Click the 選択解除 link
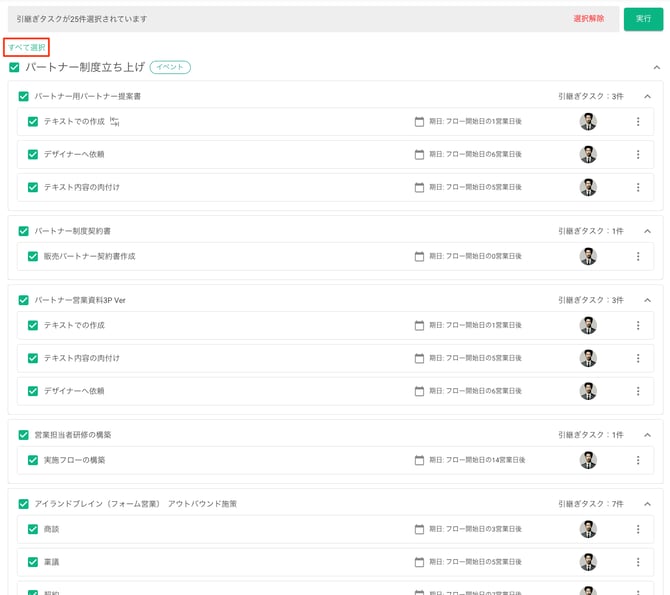This screenshot has width=670, height=595. 588,18
